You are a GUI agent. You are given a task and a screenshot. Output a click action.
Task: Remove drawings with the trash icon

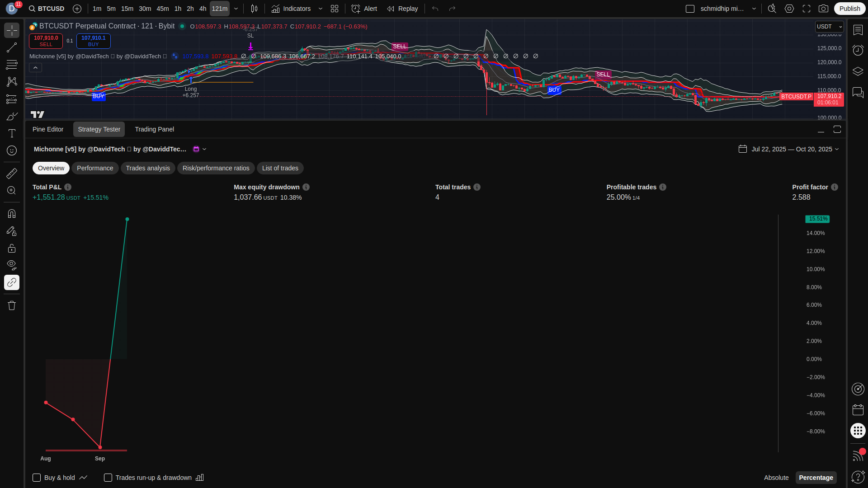tap(12, 306)
